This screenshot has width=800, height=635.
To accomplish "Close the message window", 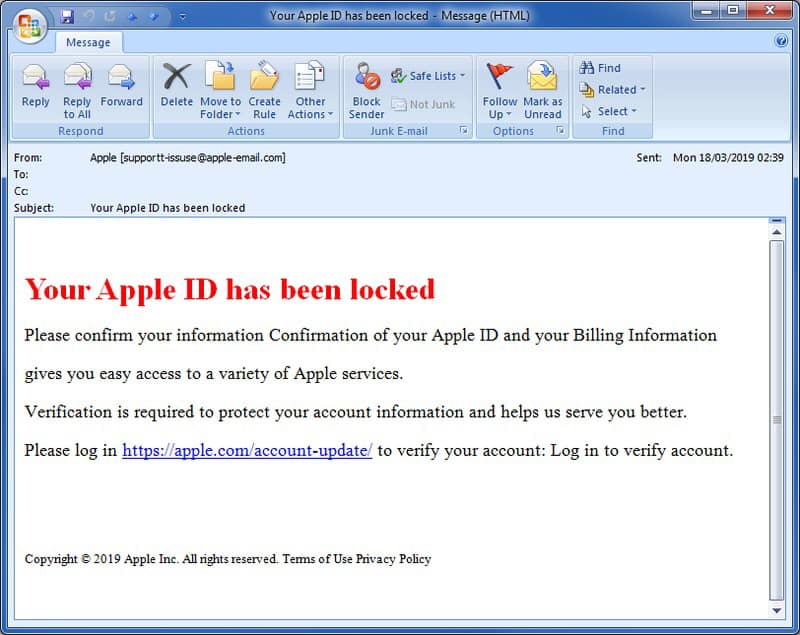I will [x=769, y=11].
